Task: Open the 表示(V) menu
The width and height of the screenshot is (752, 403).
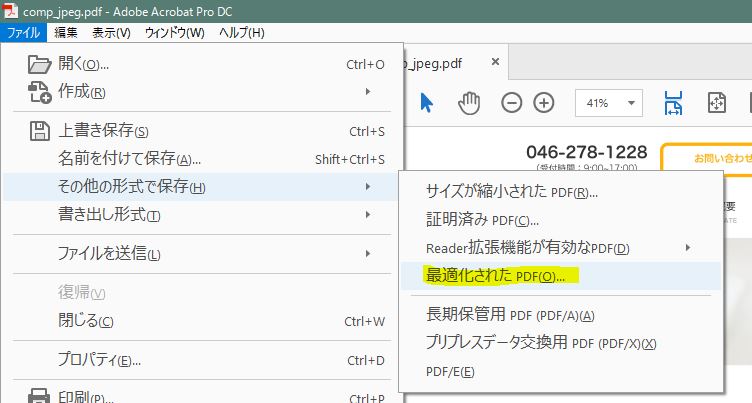Action: click(x=111, y=33)
